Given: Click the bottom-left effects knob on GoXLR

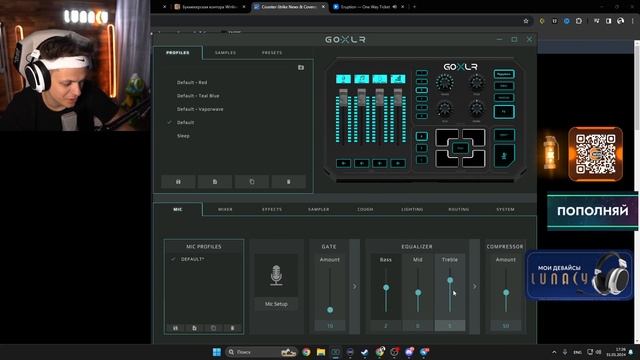Looking at the screenshot, I should 444,109.
